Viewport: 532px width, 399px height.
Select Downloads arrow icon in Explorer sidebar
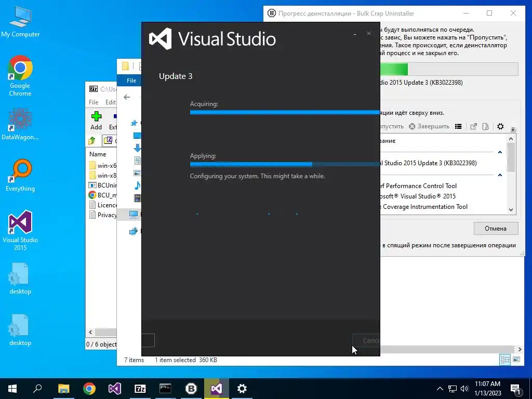pyautogui.click(x=137, y=148)
